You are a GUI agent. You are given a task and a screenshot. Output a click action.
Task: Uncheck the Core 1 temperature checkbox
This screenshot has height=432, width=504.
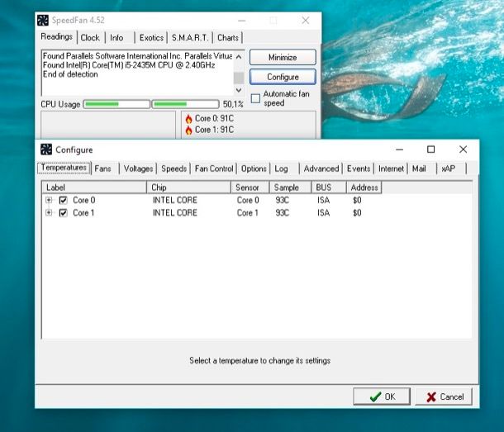click(64, 213)
